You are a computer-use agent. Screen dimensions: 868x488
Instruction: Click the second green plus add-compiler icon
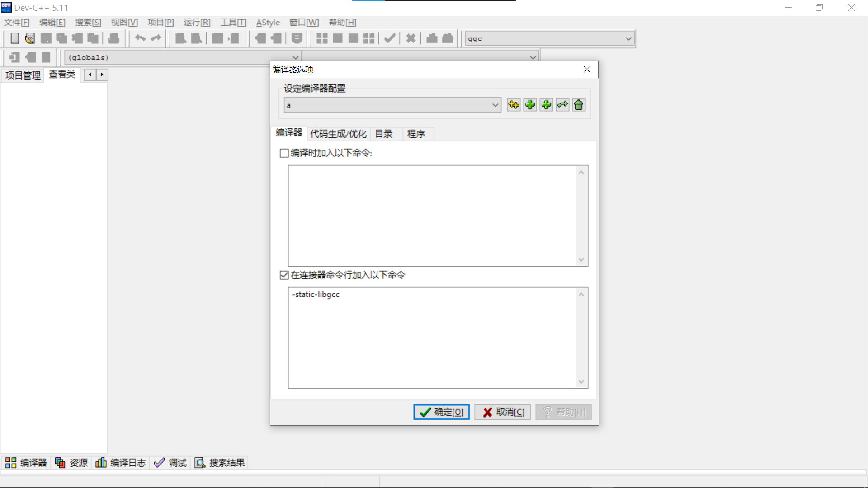546,105
